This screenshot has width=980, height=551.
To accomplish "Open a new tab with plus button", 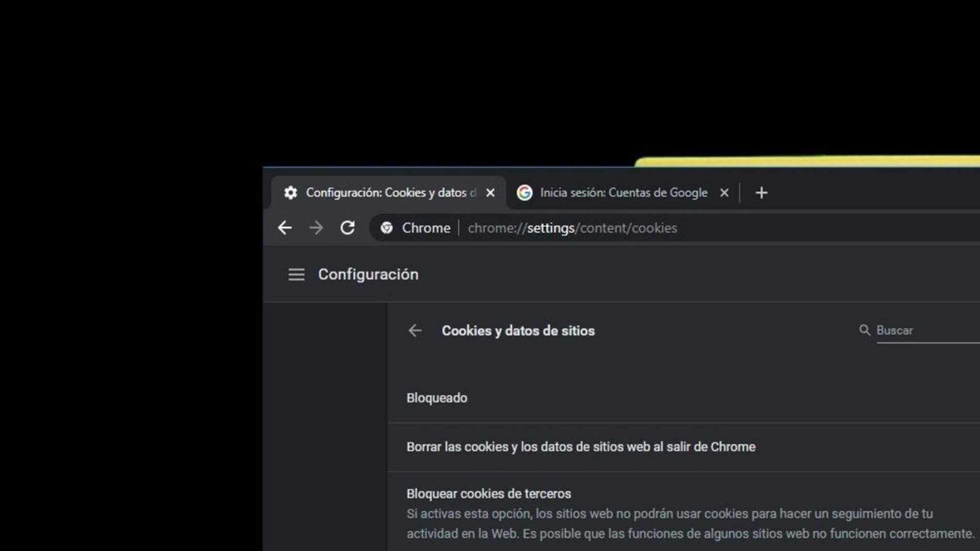I will (x=761, y=193).
